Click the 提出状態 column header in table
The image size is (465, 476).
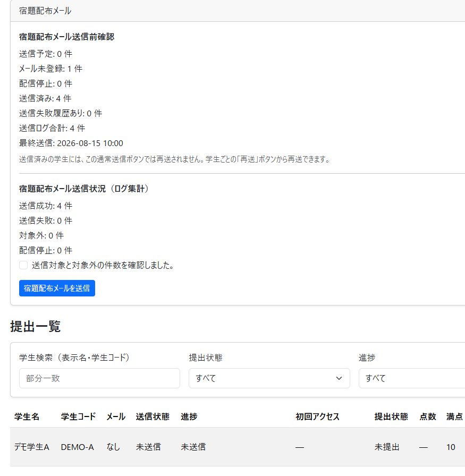click(391, 416)
